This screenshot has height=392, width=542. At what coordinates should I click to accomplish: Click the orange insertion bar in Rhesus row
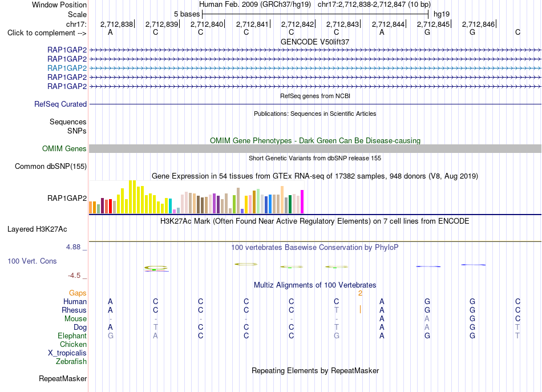pos(360,309)
